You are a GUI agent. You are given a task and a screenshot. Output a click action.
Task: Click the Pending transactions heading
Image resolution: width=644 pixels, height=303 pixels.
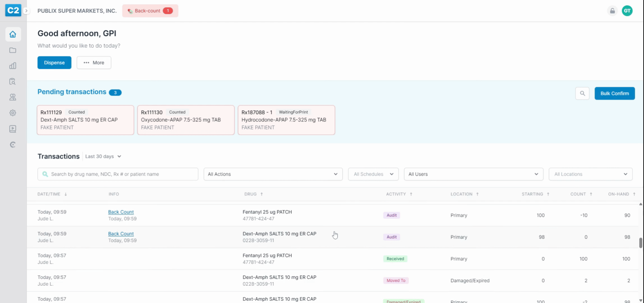72,92
